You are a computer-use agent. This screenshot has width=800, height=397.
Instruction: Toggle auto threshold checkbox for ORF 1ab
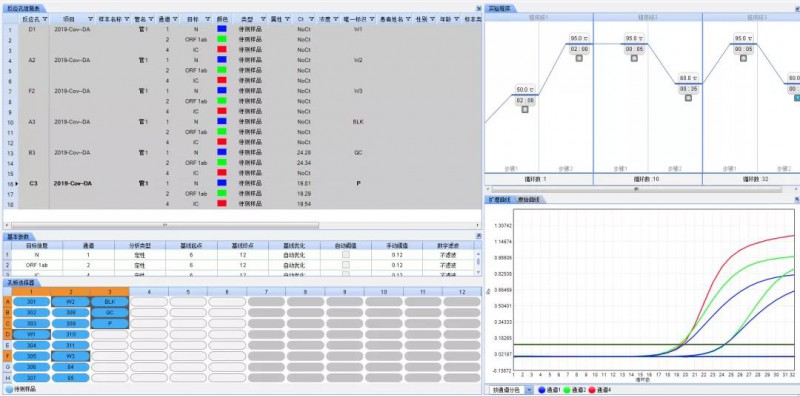(x=345, y=265)
